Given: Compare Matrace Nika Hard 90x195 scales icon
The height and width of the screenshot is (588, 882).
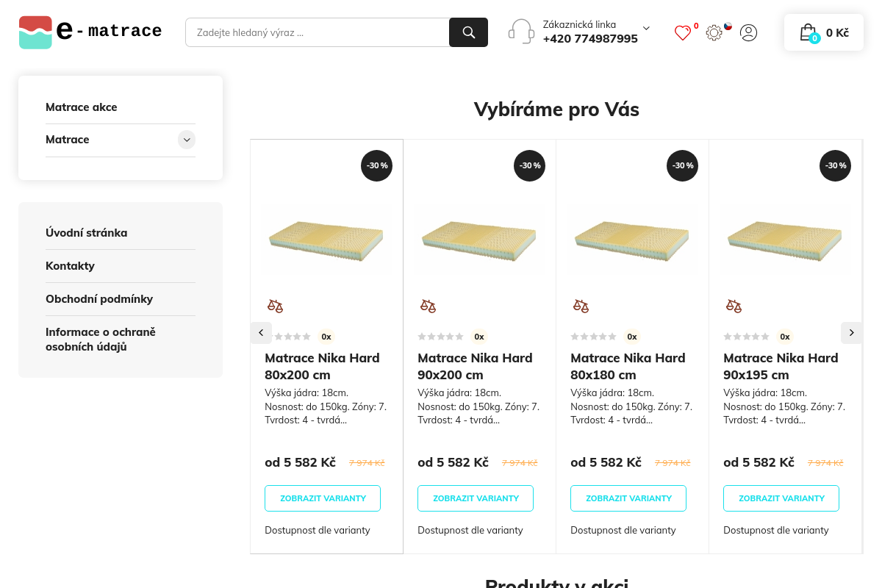Looking at the screenshot, I should 734,306.
